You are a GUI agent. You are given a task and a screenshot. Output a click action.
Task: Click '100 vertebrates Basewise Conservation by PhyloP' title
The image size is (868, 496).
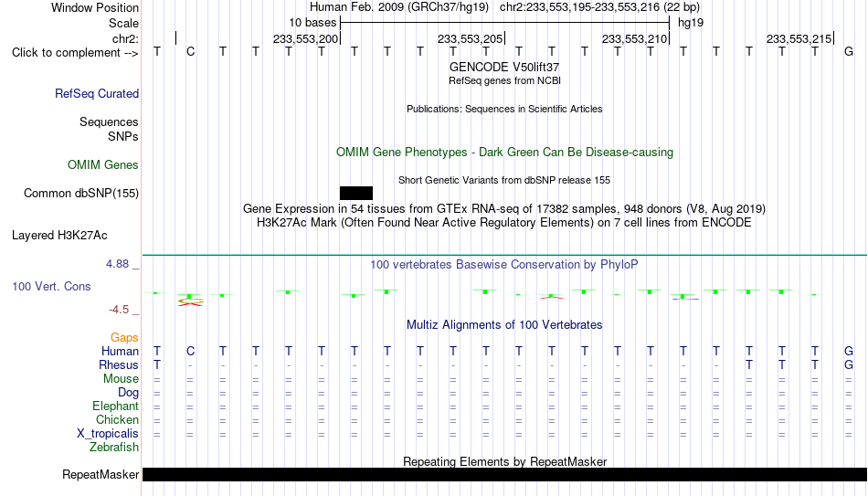click(x=504, y=265)
